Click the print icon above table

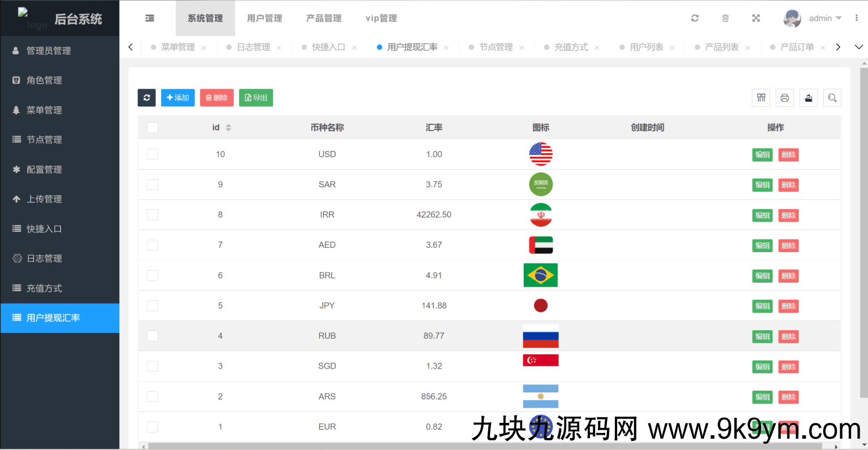[x=784, y=98]
